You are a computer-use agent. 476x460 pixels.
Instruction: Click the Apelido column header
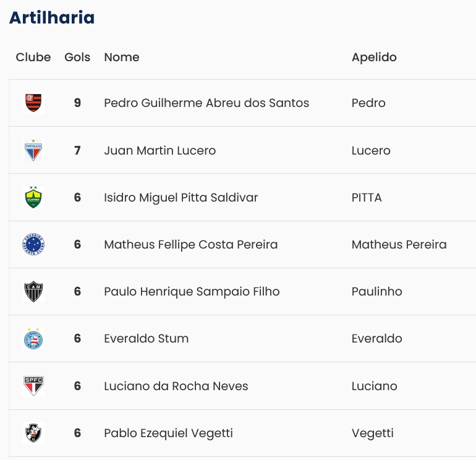[x=374, y=57]
